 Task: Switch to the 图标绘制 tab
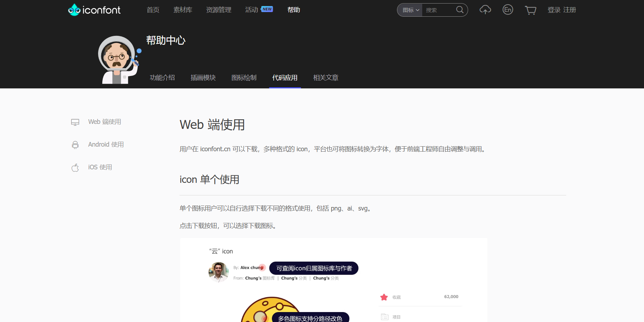[x=244, y=78]
